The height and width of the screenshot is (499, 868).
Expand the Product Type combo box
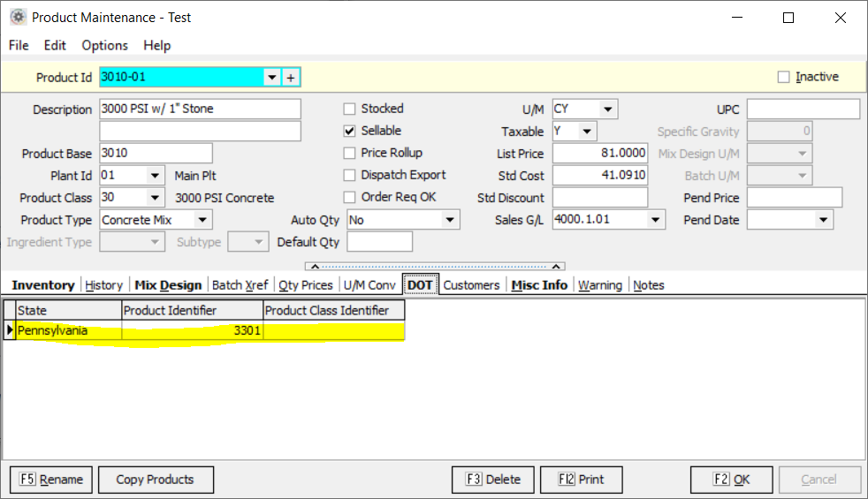point(202,220)
